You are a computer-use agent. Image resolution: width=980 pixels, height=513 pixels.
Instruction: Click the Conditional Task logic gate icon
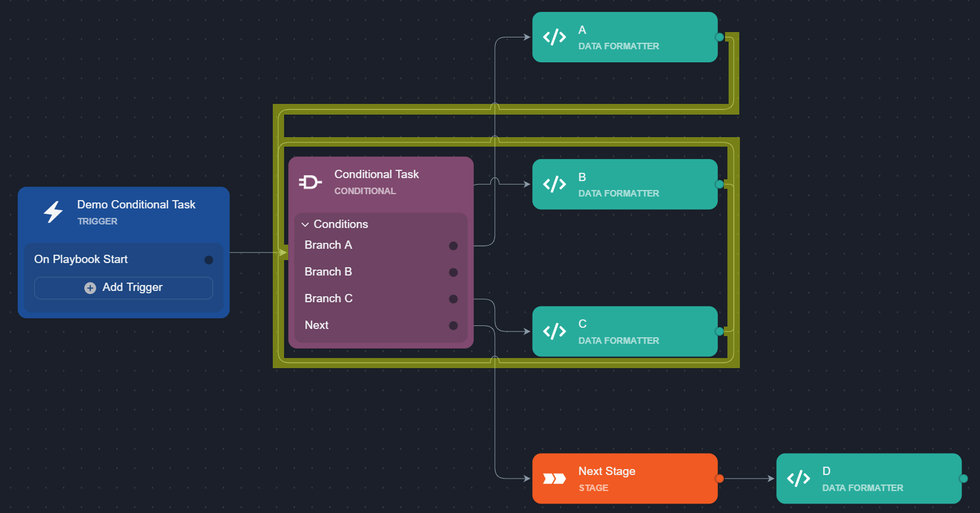310,182
